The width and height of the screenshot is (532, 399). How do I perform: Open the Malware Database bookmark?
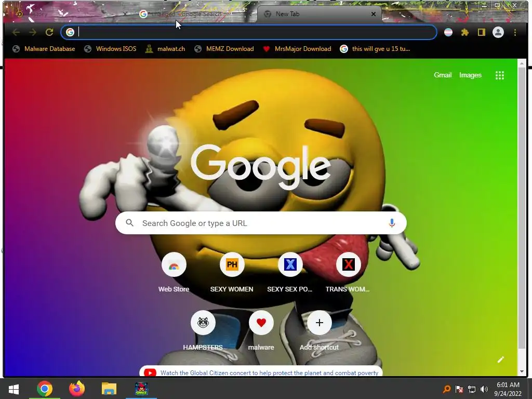tap(44, 49)
